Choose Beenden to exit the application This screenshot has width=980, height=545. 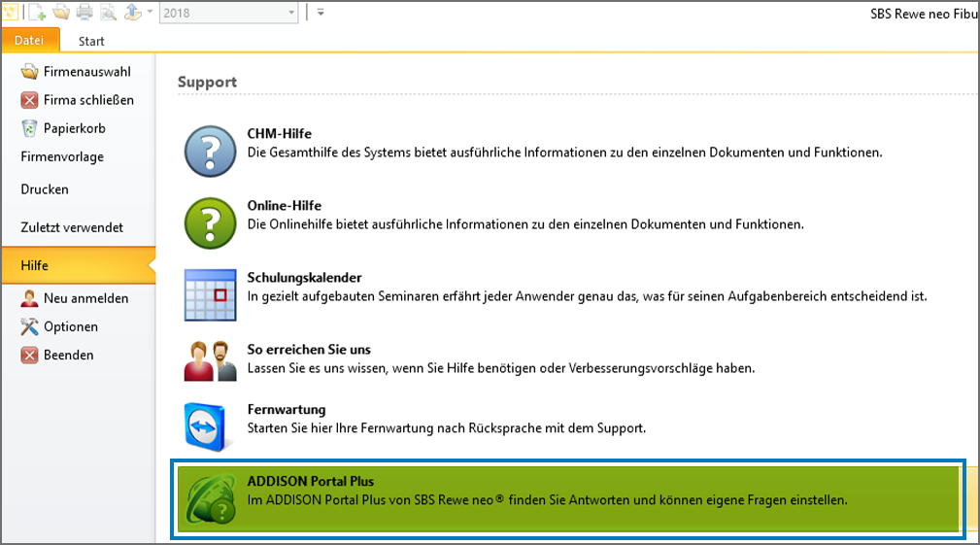pyautogui.click(x=68, y=355)
